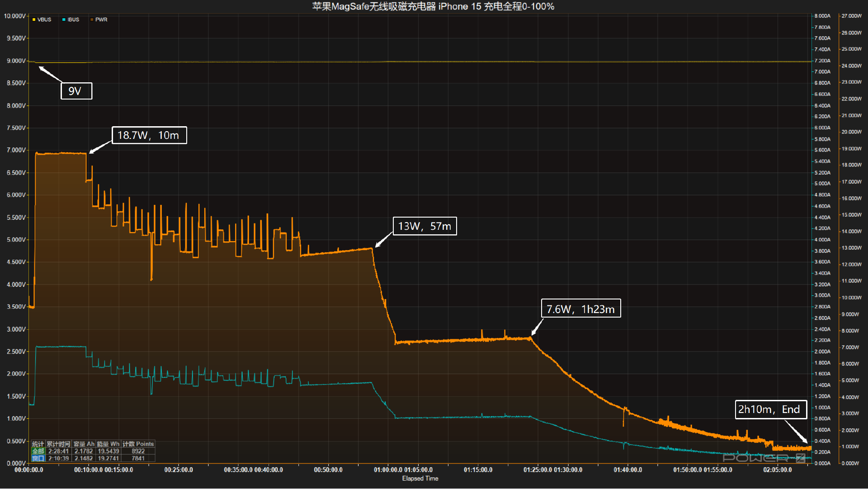Click the 27.000W power axis label
The height and width of the screenshot is (489, 868).
(x=851, y=16)
